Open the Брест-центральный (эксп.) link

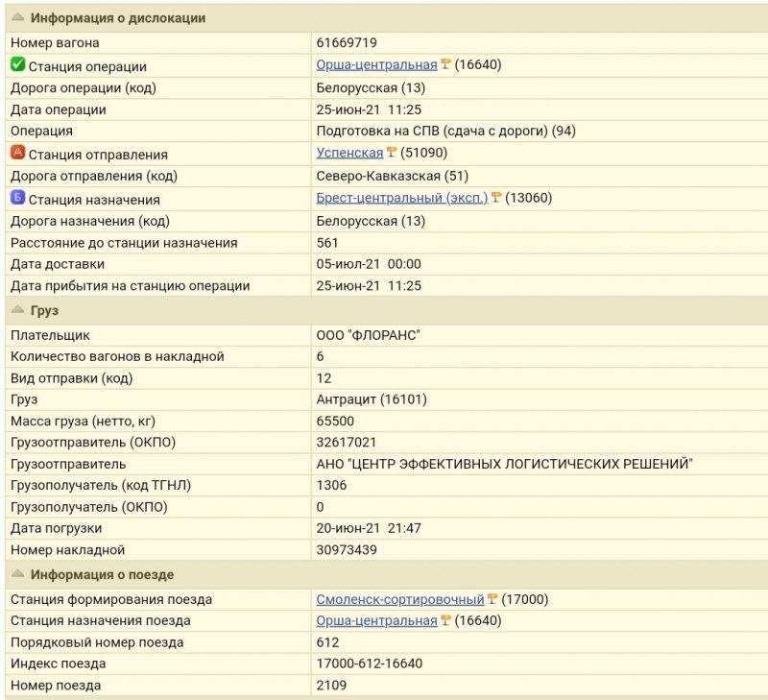tap(402, 198)
